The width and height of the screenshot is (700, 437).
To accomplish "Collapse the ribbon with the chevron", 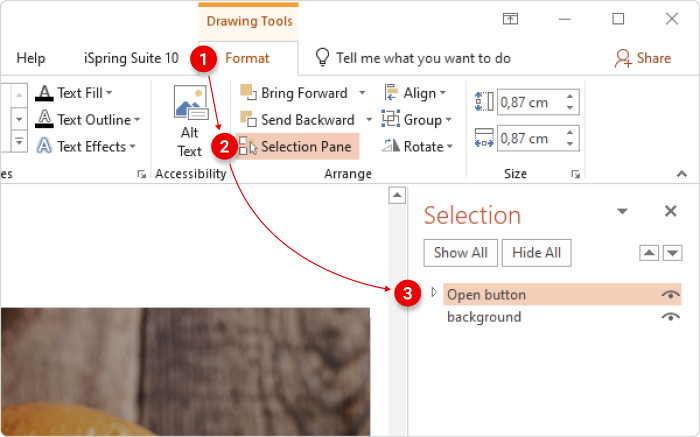I will pyautogui.click(x=682, y=174).
